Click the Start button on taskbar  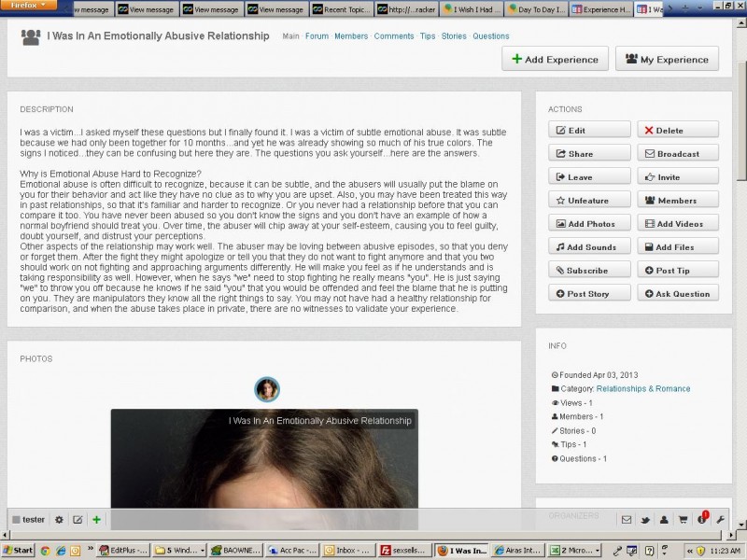pos(18,551)
